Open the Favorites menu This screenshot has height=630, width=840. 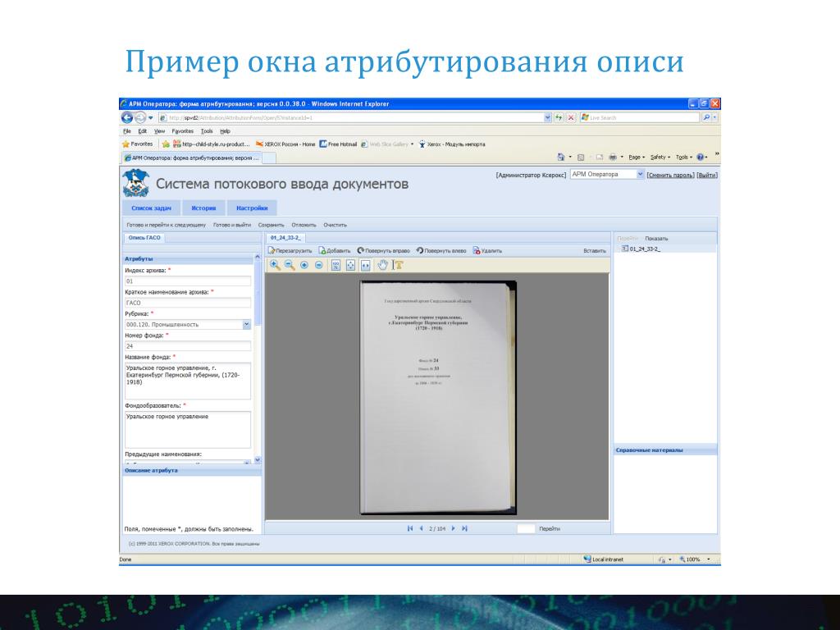[183, 131]
